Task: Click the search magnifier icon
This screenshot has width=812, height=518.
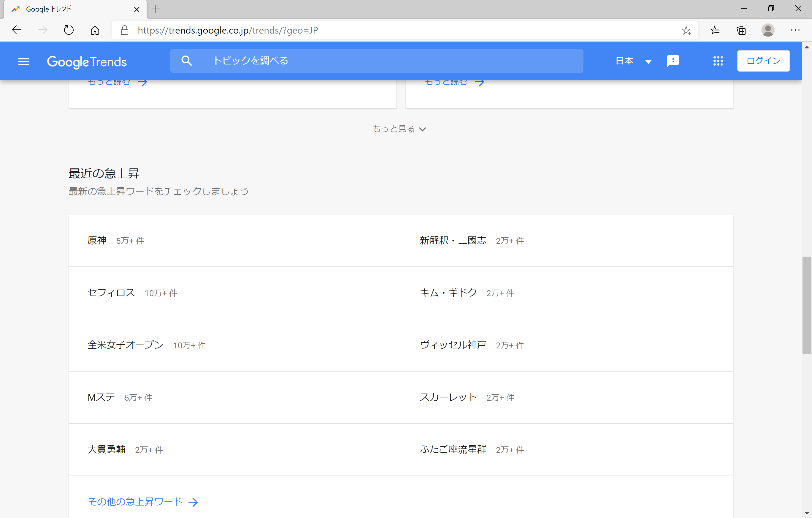Action: pos(186,61)
